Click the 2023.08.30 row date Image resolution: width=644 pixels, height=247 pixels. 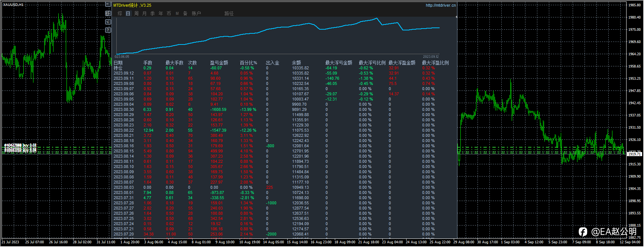pos(123,109)
